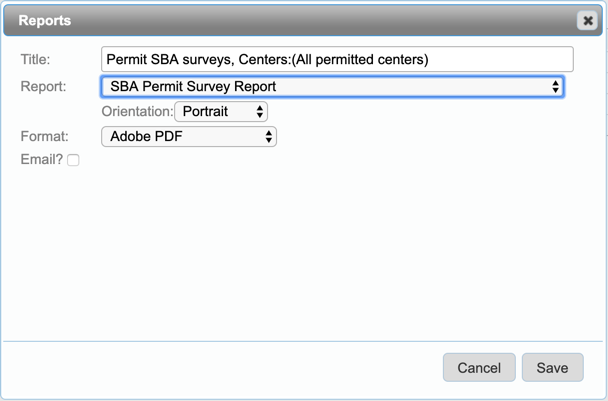
Task: Click the "Title:" field label
Action: point(36,60)
